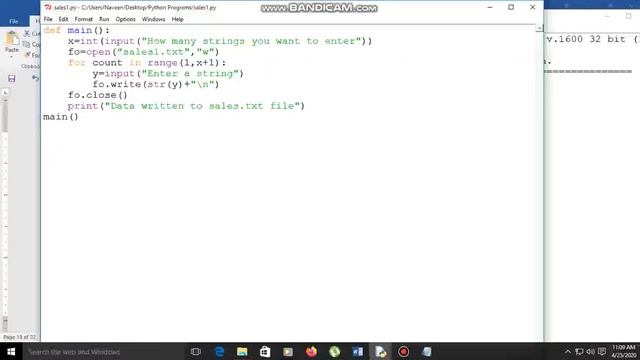Screen dimensions: 640x360
Task: Click the Python IDLE taskbar icon
Action: click(x=381, y=351)
